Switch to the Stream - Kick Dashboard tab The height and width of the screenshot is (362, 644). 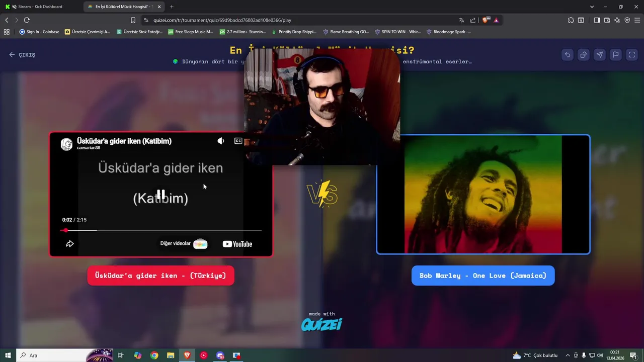(40, 7)
